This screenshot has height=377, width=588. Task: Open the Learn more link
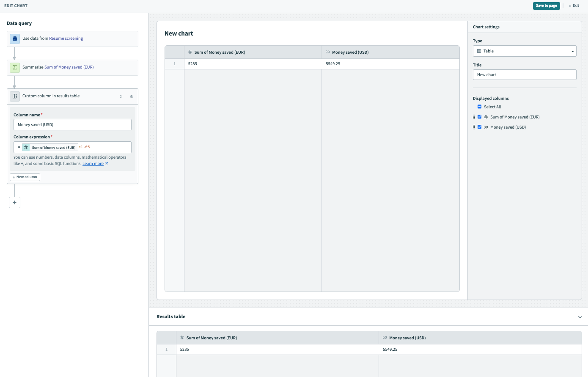pyautogui.click(x=93, y=164)
